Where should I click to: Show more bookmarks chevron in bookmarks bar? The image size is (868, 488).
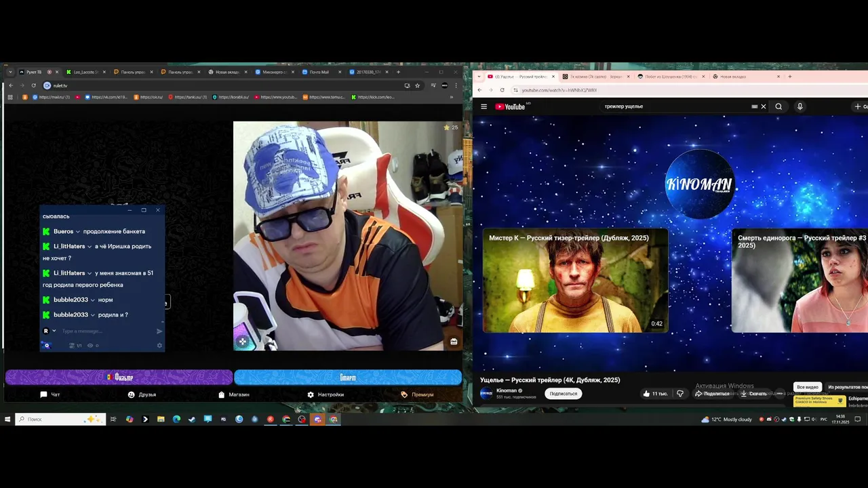click(x=452, y=97)
